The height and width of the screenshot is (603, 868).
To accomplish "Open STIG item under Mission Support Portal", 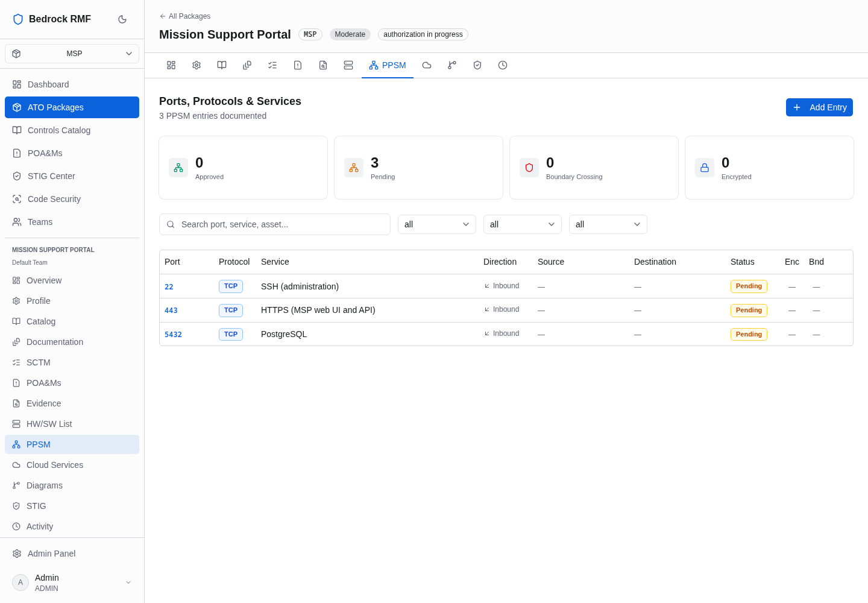I will coord(72,506).
